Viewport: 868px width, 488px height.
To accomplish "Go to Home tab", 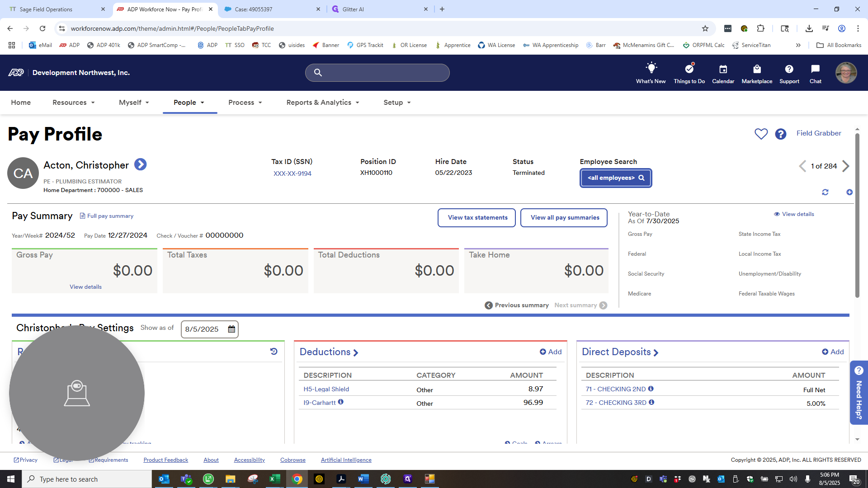I will 21,103.
